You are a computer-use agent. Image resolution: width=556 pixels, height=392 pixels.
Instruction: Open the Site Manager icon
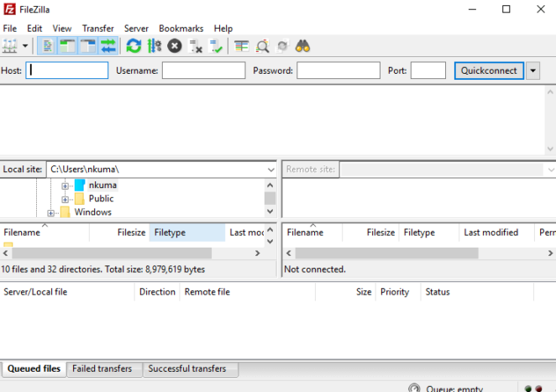tap(10, 46)
